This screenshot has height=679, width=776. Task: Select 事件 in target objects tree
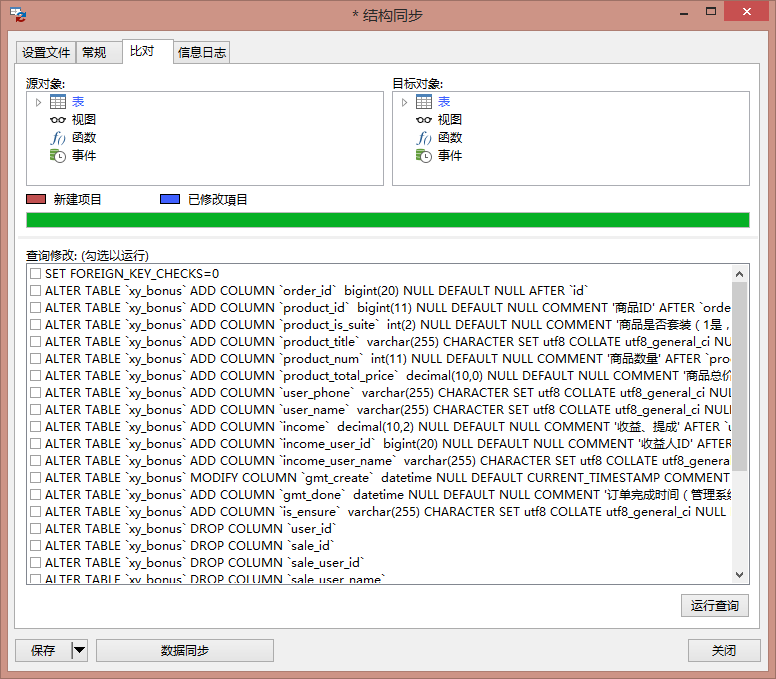coord(450,156)
